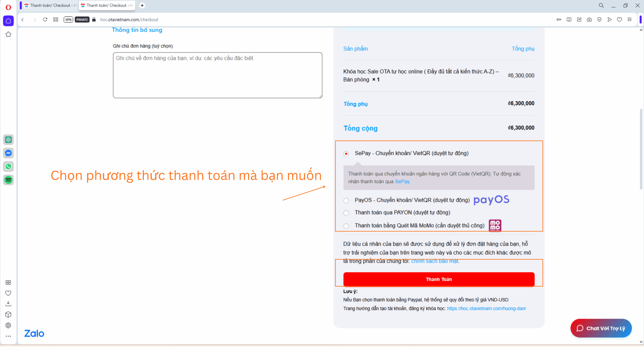Select PayOS payment method
This screenshot has width=644, height=351.
pyautogui.click(x=346, y=201)
